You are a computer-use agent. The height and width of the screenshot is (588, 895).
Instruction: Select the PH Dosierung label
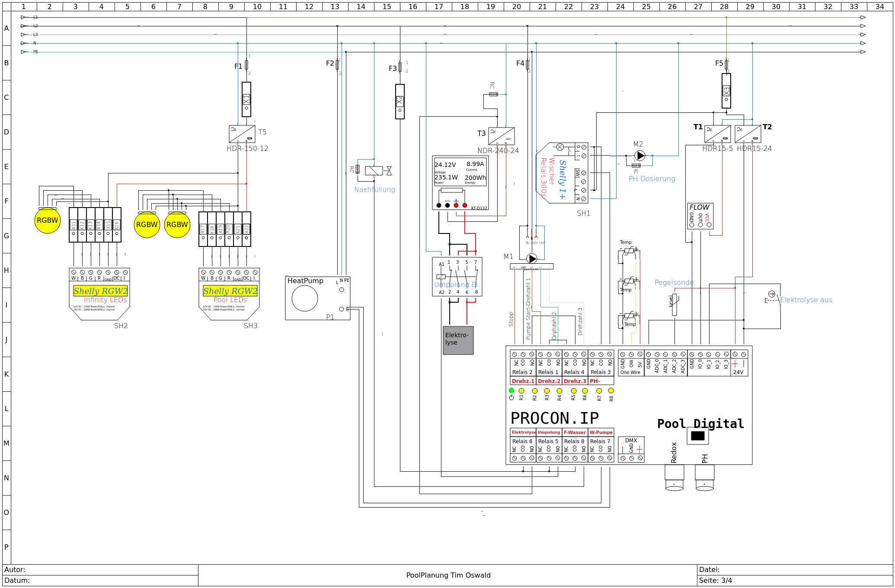point(652,179)
